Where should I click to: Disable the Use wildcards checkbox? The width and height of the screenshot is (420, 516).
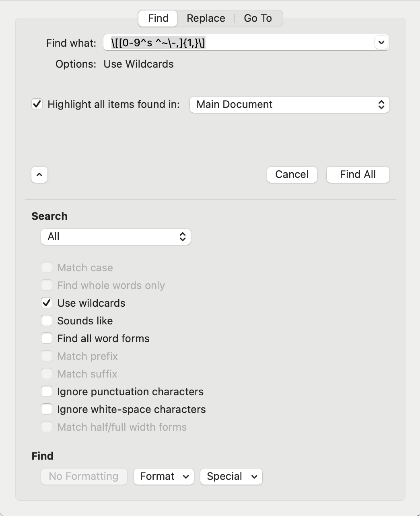(47, 303)
